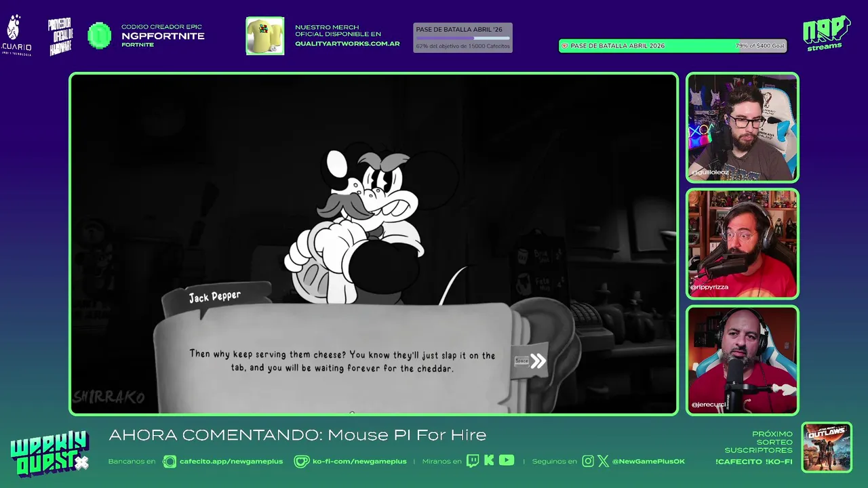
Task: Click the Kick icon
Action: (x=489, y=461)
